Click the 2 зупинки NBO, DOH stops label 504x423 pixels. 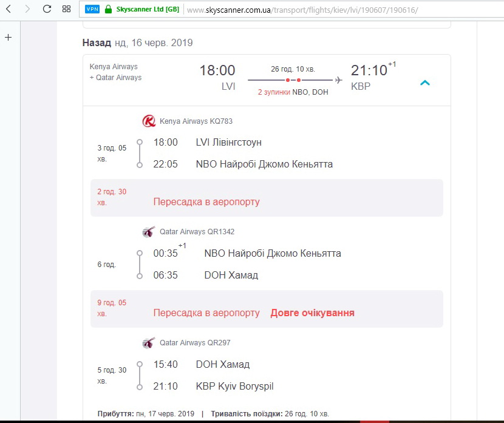point(293,92)
